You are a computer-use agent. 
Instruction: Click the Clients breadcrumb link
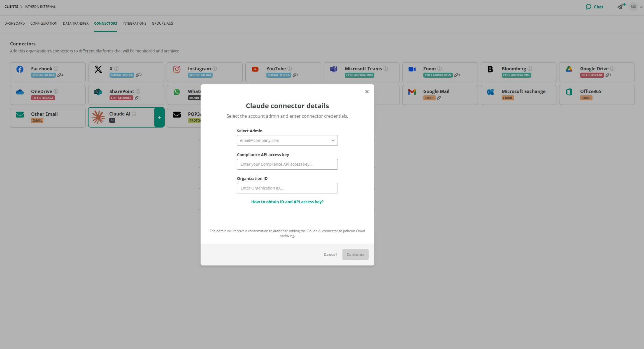pos(11,7)
